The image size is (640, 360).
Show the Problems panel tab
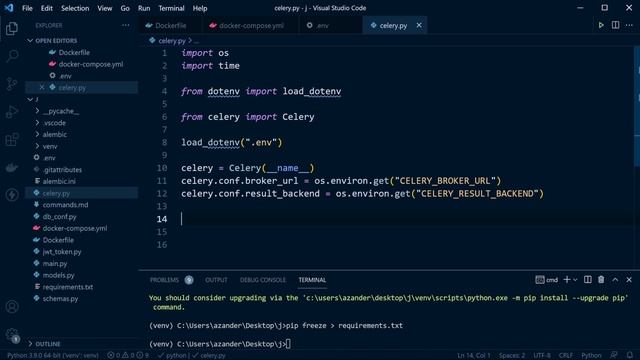pos(164,280)
